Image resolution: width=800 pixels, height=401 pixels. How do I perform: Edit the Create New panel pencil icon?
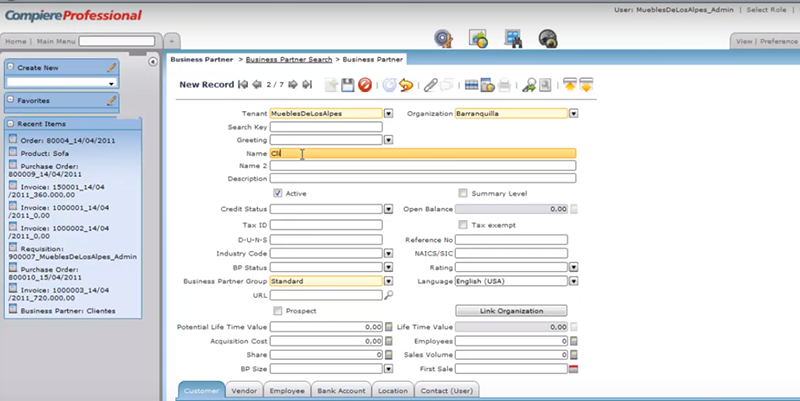pos(112,68)
